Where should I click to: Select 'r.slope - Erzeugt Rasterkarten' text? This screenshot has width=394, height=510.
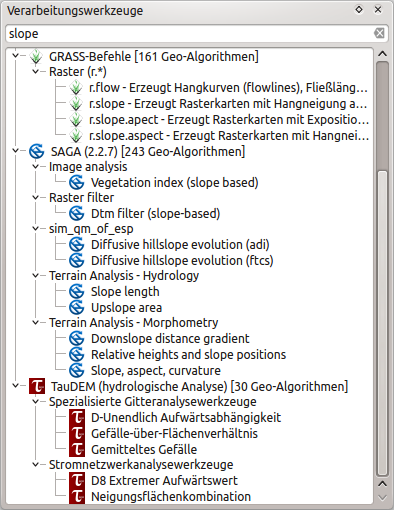click(x=228, y=104)
